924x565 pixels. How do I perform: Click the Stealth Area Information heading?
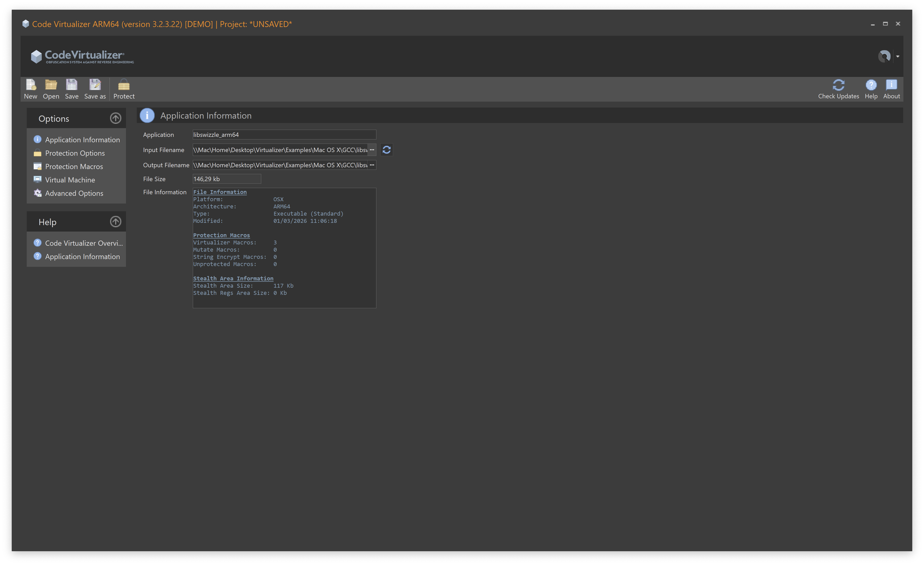pos(233,278)
